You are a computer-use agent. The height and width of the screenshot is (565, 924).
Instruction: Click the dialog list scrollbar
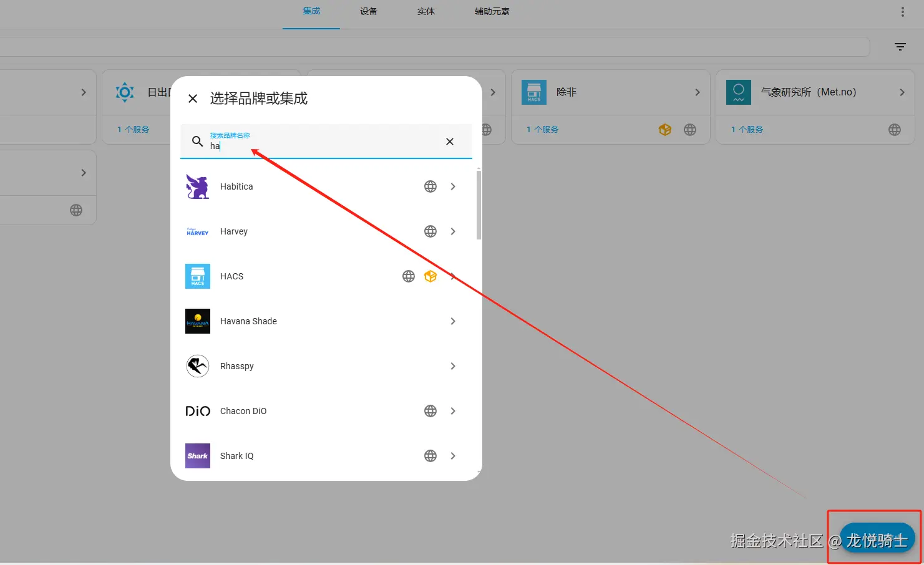(479, 205)
